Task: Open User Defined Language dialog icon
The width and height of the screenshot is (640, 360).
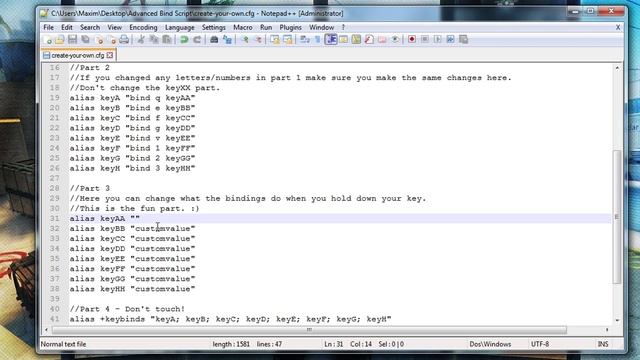Action: pyautogui.click(x=344, y=40)
